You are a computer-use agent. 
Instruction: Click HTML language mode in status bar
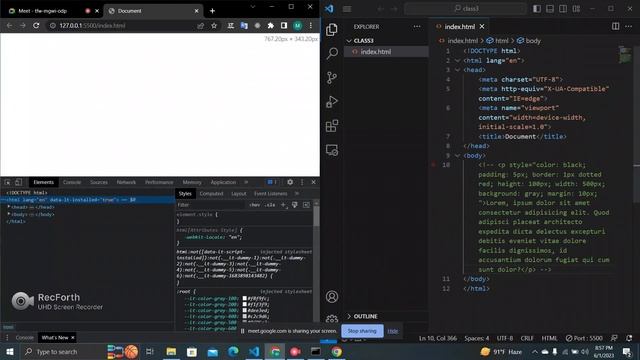(x=549, y=338)
